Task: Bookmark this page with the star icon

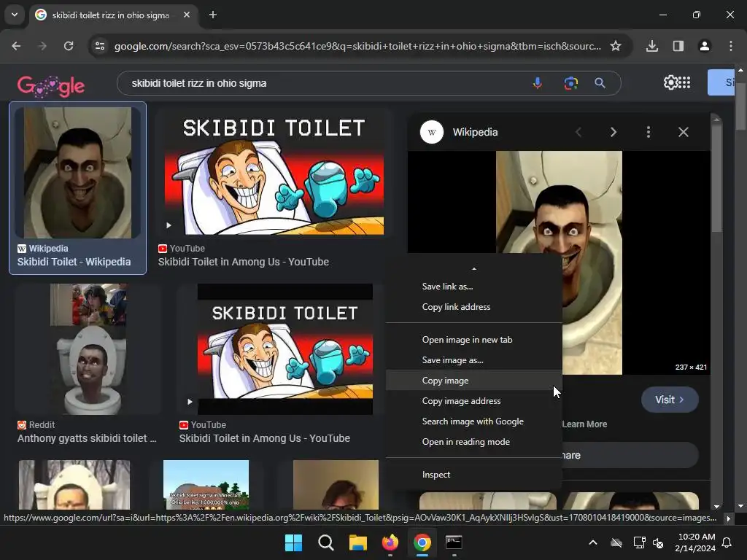Action: pyautogui.click(x=616, y=46)
